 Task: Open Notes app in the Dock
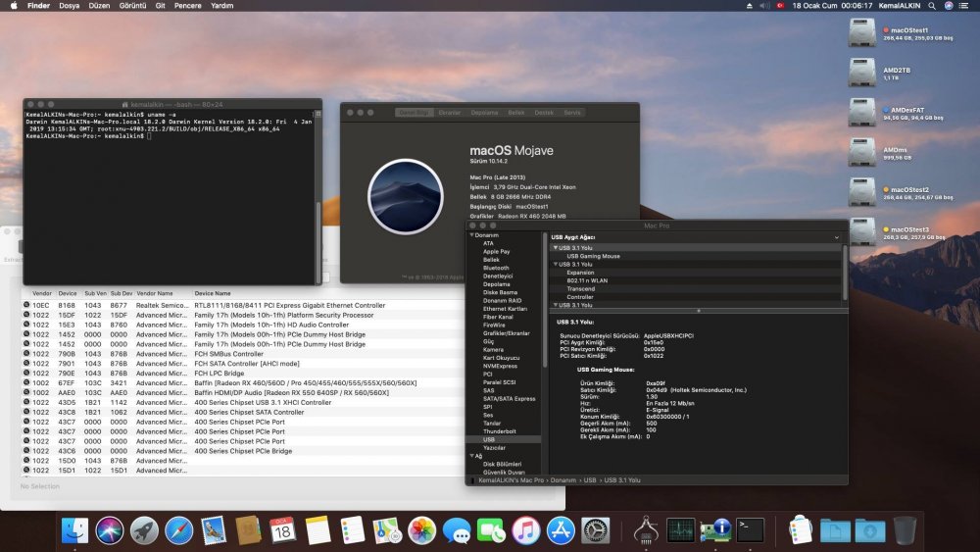[x=318, y=530]
